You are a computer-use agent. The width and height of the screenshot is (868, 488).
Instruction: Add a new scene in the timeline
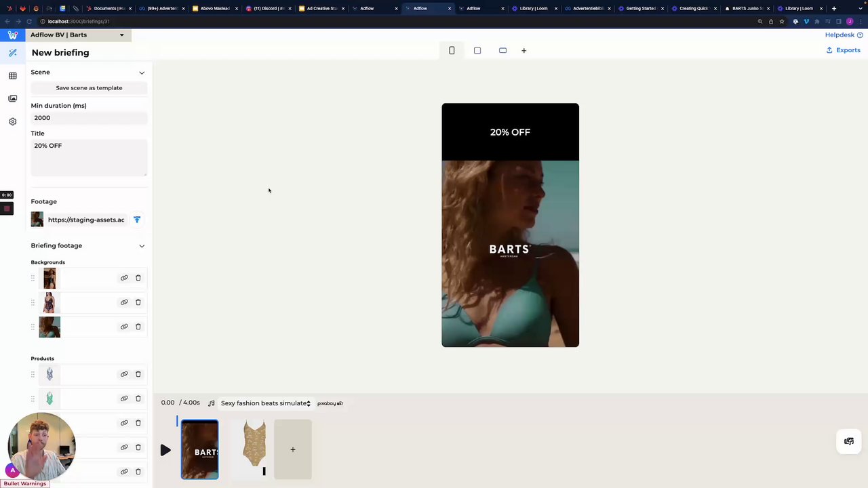(293, 449)
